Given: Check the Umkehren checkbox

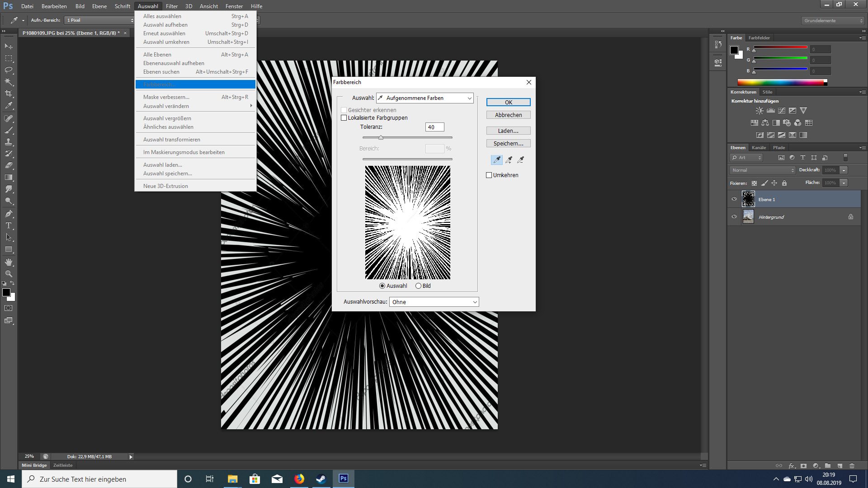Looking at the screenshot, I should coord(489,175).
